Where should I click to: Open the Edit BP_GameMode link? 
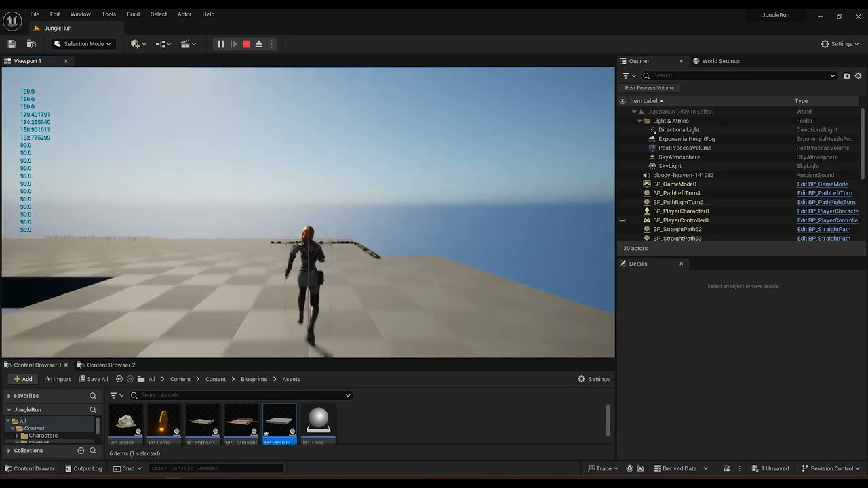click(823, 184)
